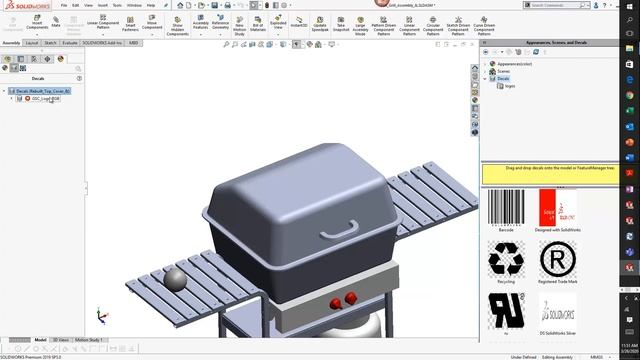Collapse Decals node in task pane
This screenshot has width=640, height=360.
point(485,79)
